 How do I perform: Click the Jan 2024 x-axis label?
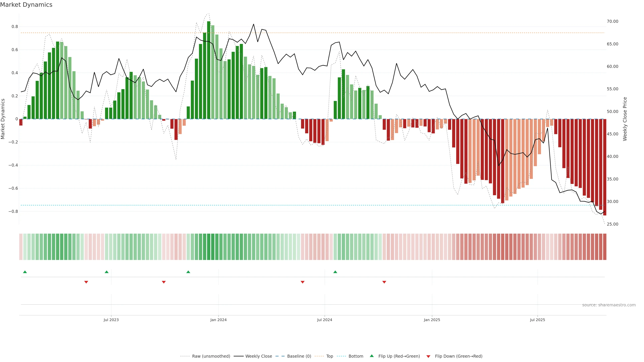pyautogui.click(x=218, y=320)
